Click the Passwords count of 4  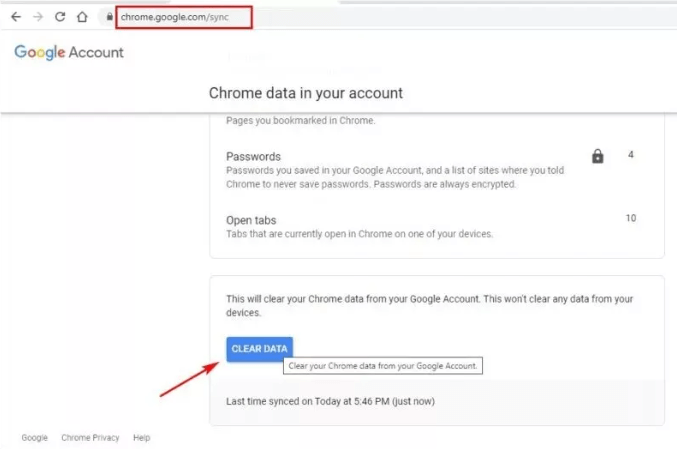point(631,155)
